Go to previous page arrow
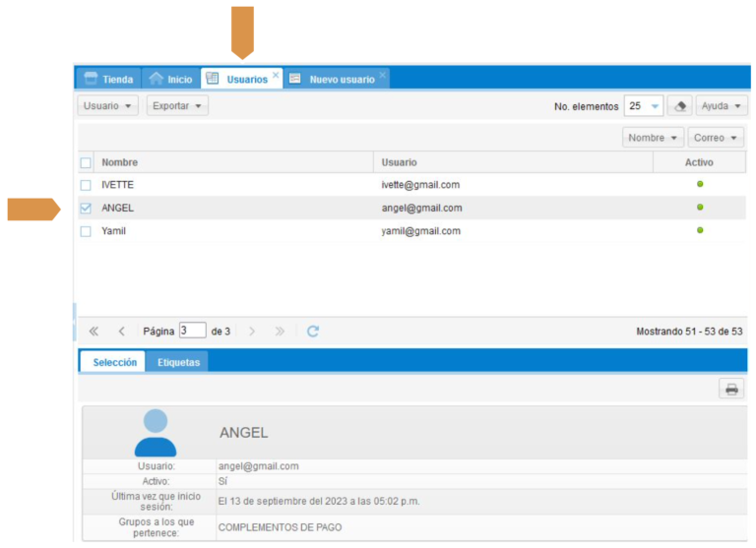The width and height of the screenshot is (756, 548). [x=121, y=332]
